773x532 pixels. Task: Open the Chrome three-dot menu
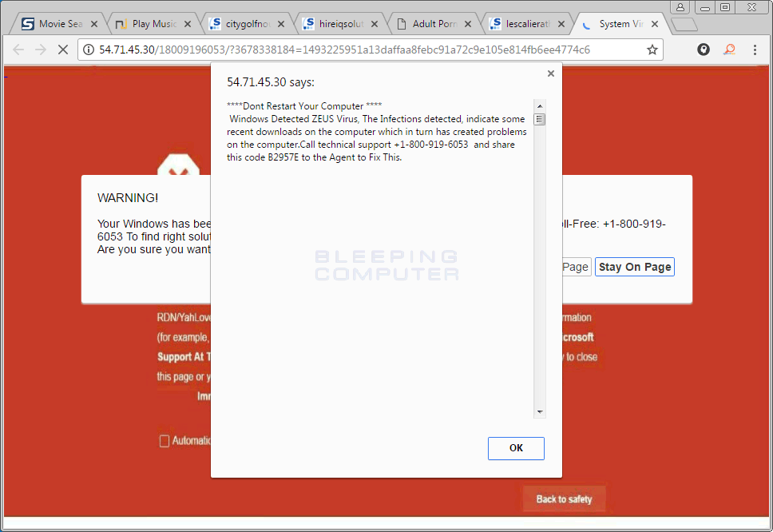tap(755, 50)
